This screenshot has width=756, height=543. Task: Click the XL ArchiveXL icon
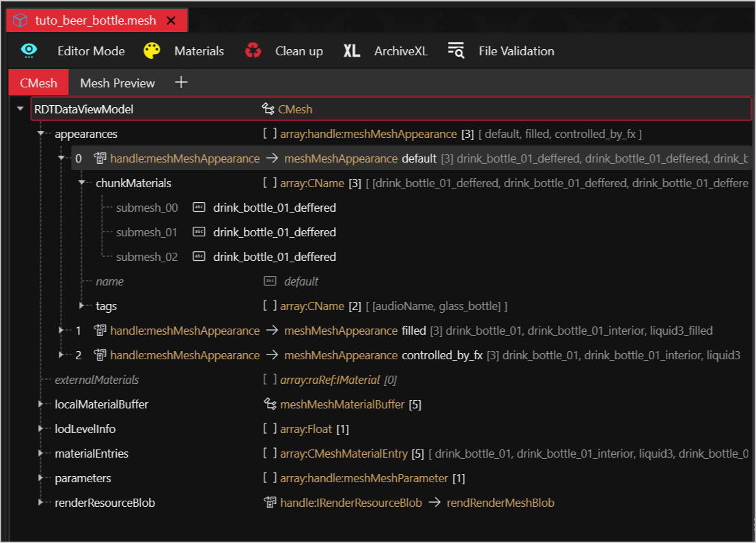(352, 51)
